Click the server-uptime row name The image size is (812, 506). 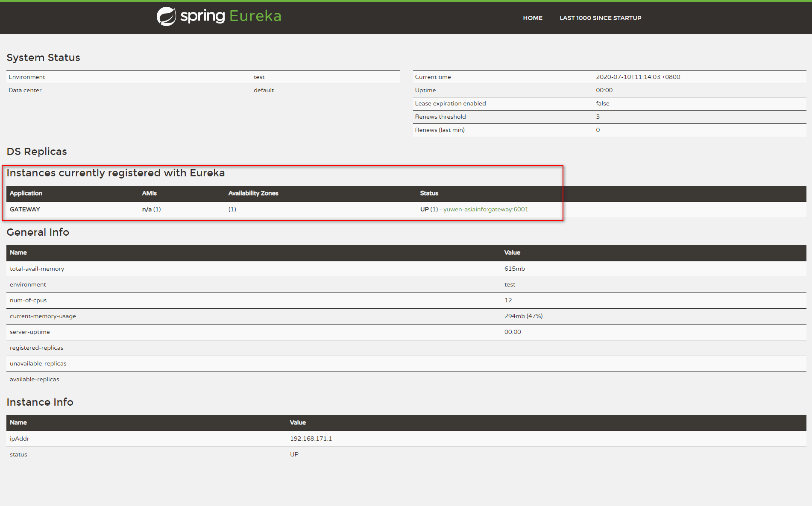coord(30,332)
